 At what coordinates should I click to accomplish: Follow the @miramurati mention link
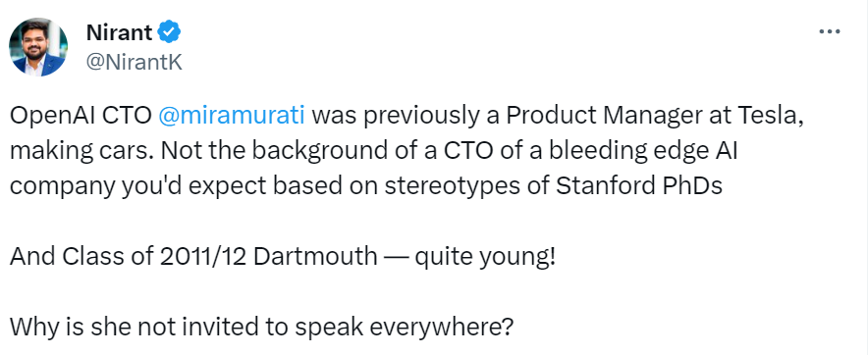pyautogui.click(x=232, y=116)
